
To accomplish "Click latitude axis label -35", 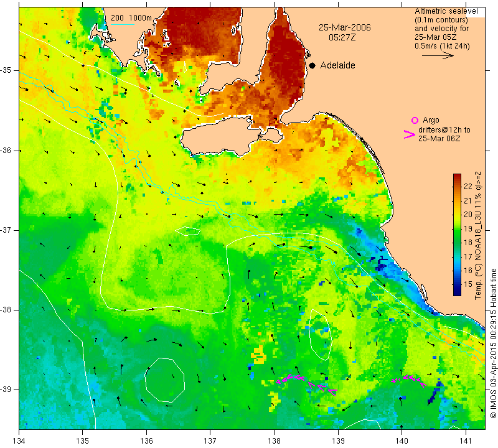I will tap(6, 70).
